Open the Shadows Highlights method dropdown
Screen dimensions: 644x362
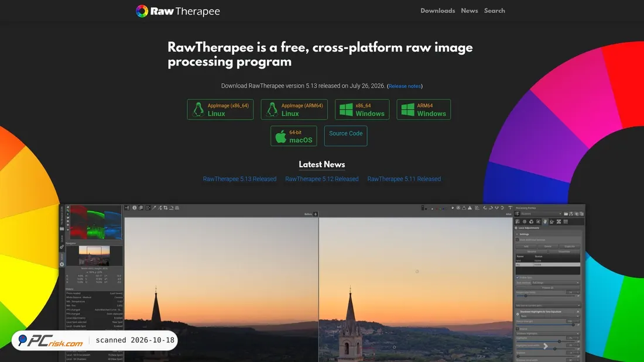click(x=550, y=316)
